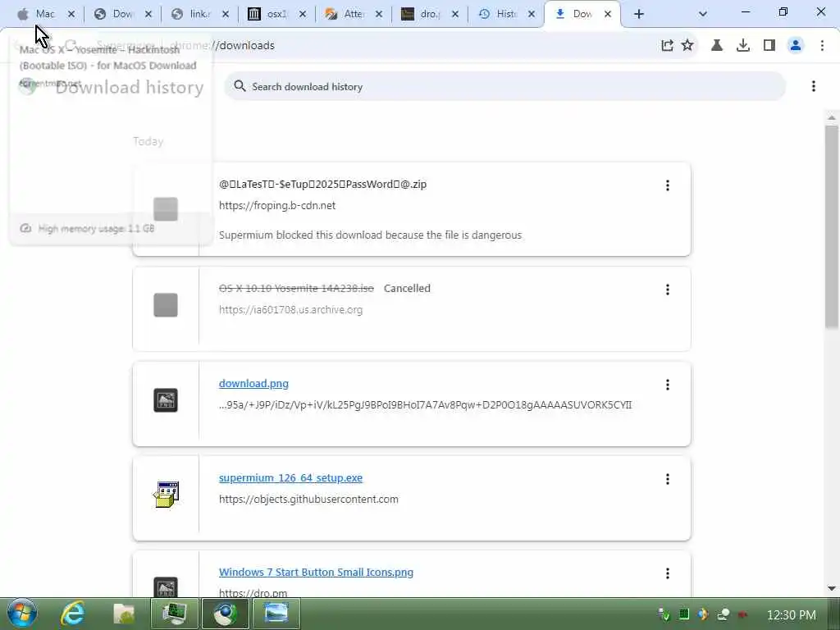This screenshot has height=630, width=840.
Task: Open the Windows Start button
Action: pos(22,614)
